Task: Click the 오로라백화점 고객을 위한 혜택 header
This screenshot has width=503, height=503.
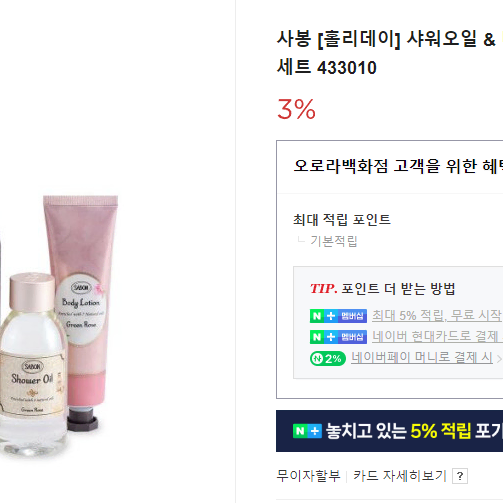Action: click(398, 166)
